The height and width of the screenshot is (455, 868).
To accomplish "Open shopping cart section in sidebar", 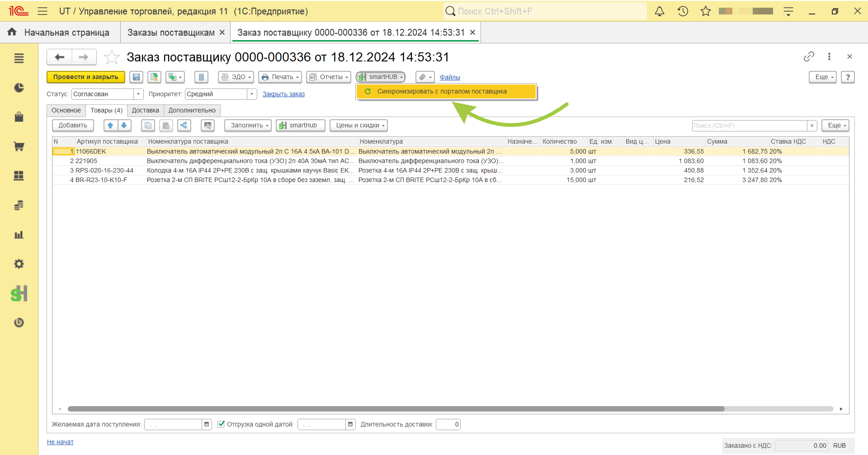I will pos(19,146).
